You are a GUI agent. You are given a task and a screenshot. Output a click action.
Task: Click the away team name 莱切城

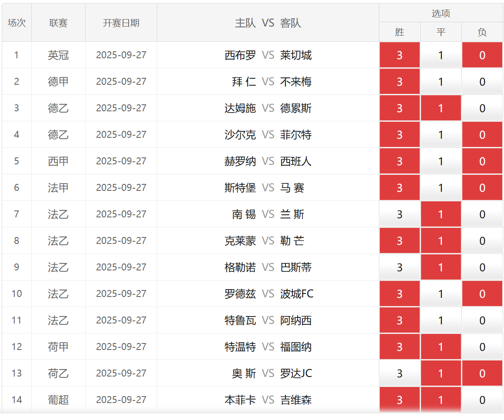pos(296,55)
